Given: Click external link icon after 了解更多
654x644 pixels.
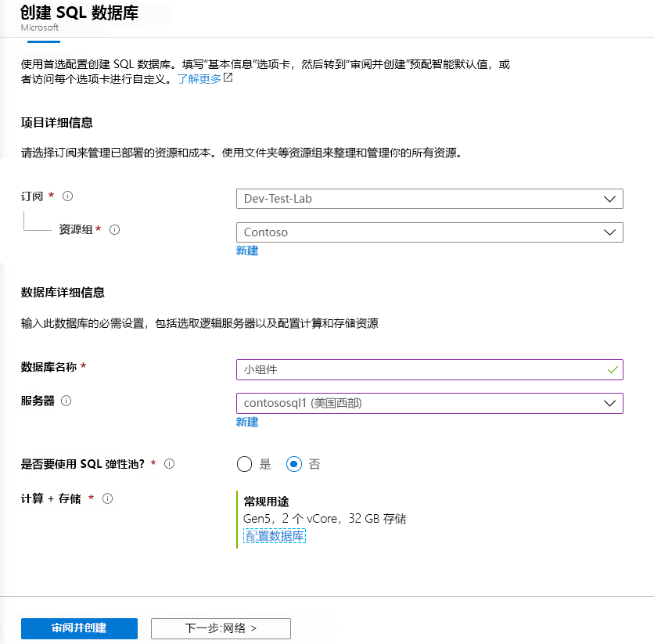Looking at the screenshot, I should (x=228, y=77).
